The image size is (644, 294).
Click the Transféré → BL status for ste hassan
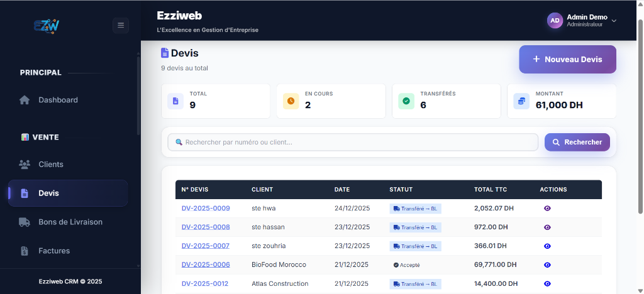[x=415, y=227]
